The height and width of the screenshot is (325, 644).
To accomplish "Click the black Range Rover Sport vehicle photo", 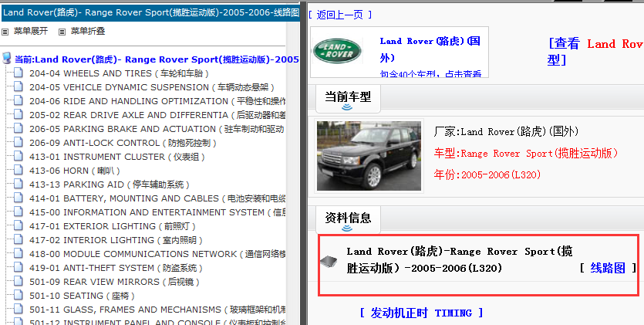I will click(369, 156).
